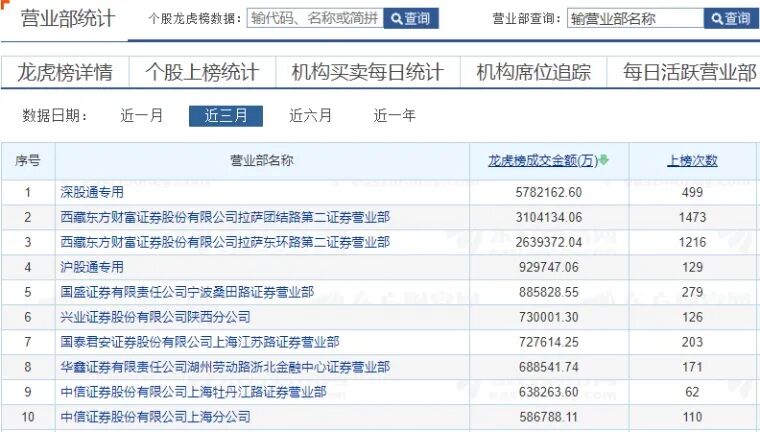Click the stock data search 查询 button
The height and width of the screenshot is (432, 760).
411,18
